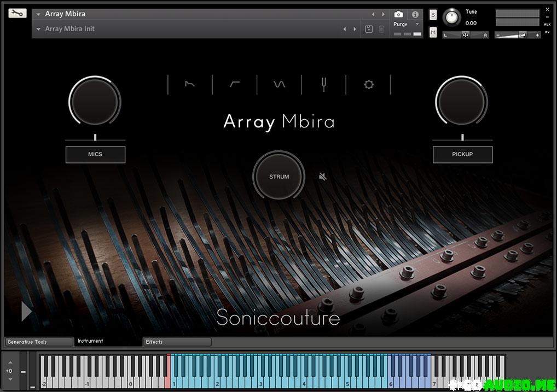557x392 pixels.
Task: Open the filter curve page icon
Action: click(235, 84)
